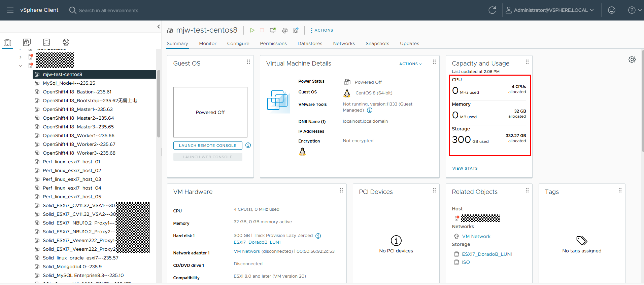Click Capacity and Usage card handle
Viewport: 644px width, 285px height.
(x=527, y=62)
